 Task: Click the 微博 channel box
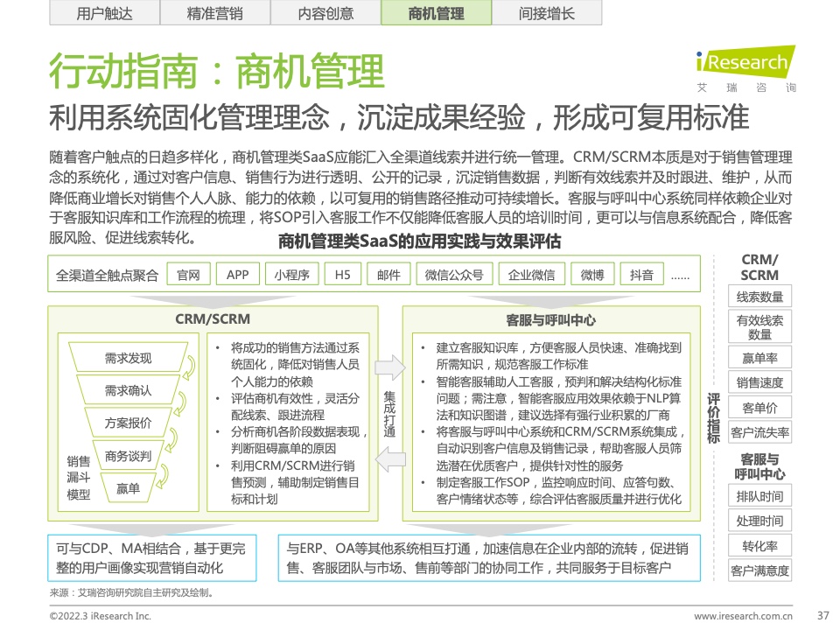point(592,275)
